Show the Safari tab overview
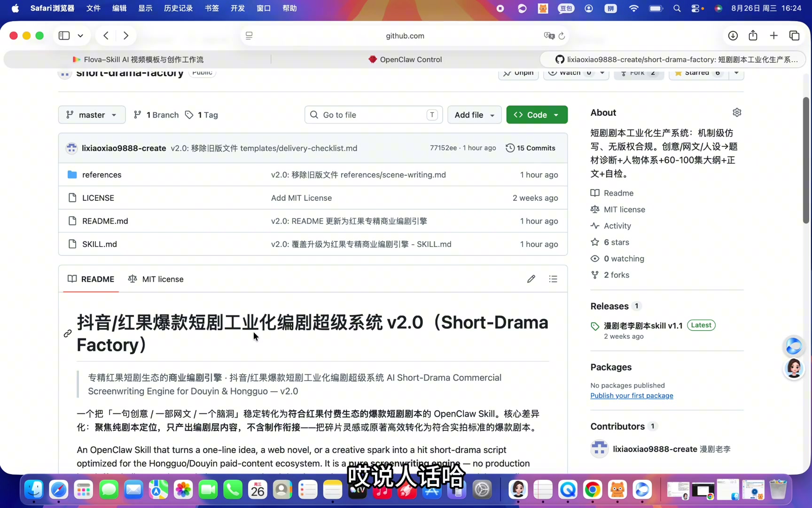The height and width of the screenshot is (508, 812). [x=795, y=36]
